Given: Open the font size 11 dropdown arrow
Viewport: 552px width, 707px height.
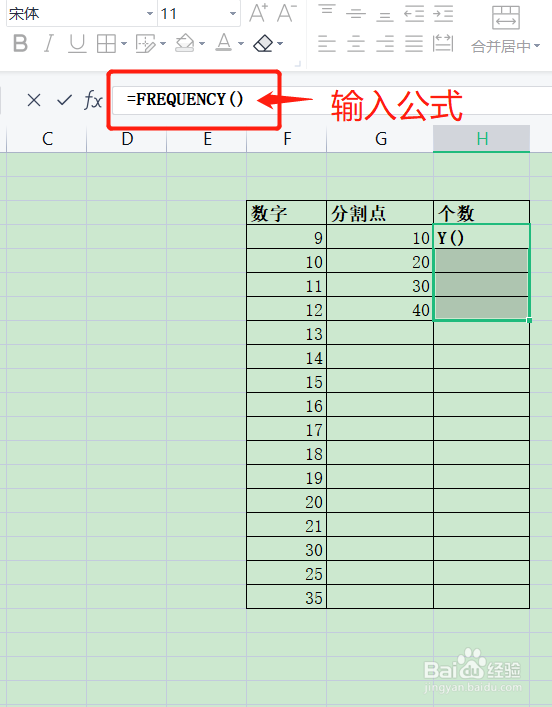Looking at the screenshot, I should tap(233, 14).
